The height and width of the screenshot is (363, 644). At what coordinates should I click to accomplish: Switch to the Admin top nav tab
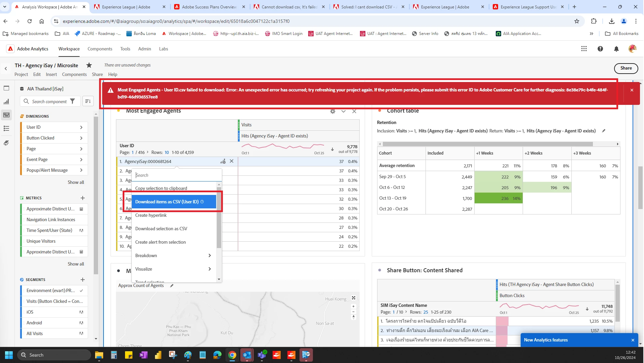pyautogui.click(x=145, y=49)
